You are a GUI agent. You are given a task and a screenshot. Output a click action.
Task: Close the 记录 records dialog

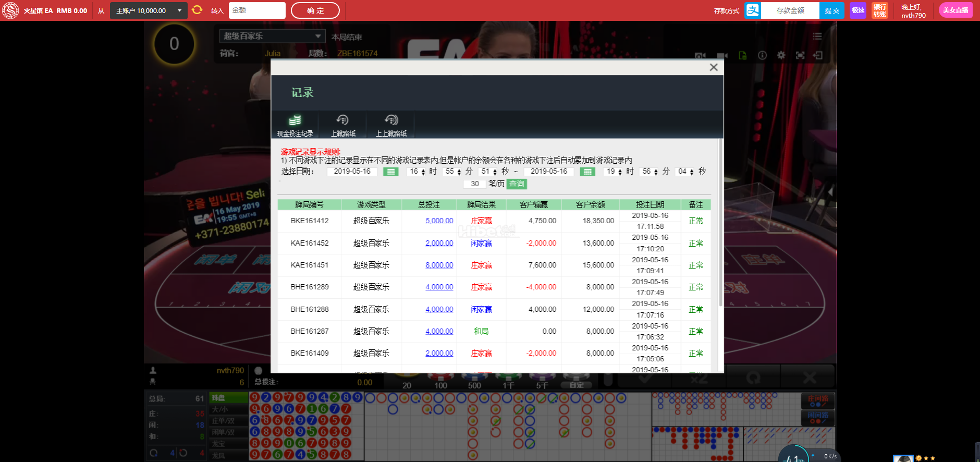pos(714,67)
